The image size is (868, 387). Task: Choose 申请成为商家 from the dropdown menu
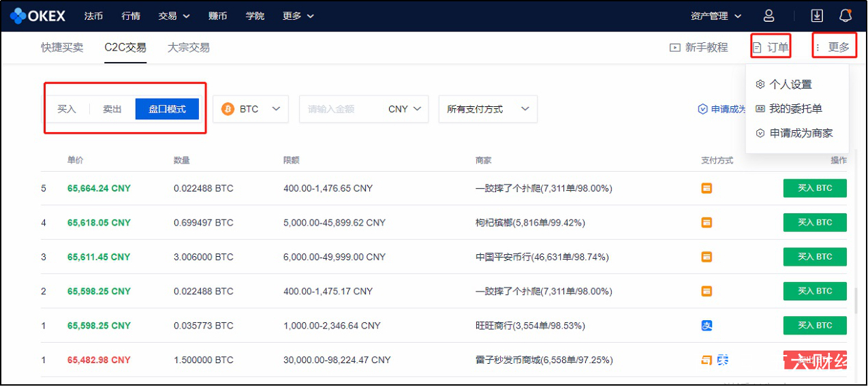pos(797,133)
